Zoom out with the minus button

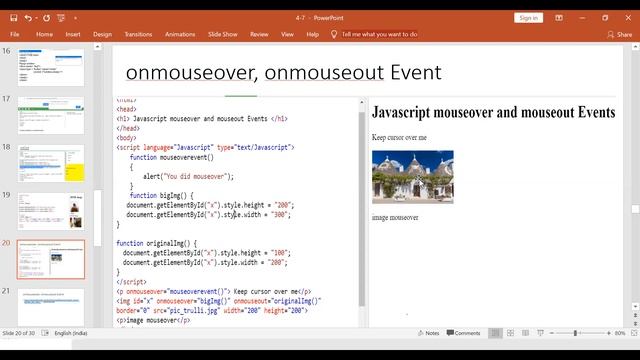click(x=552, y=333)
